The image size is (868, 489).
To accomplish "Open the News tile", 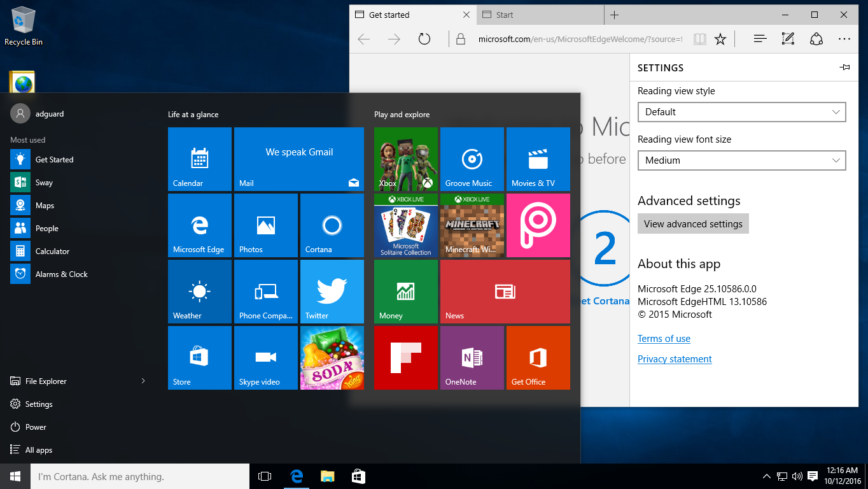I will tap(505, 292).
